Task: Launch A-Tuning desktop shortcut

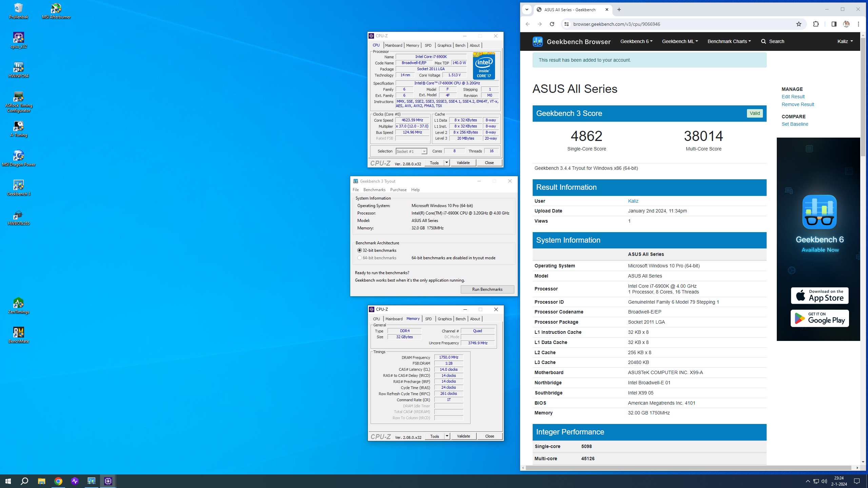Action: (19, 129)
